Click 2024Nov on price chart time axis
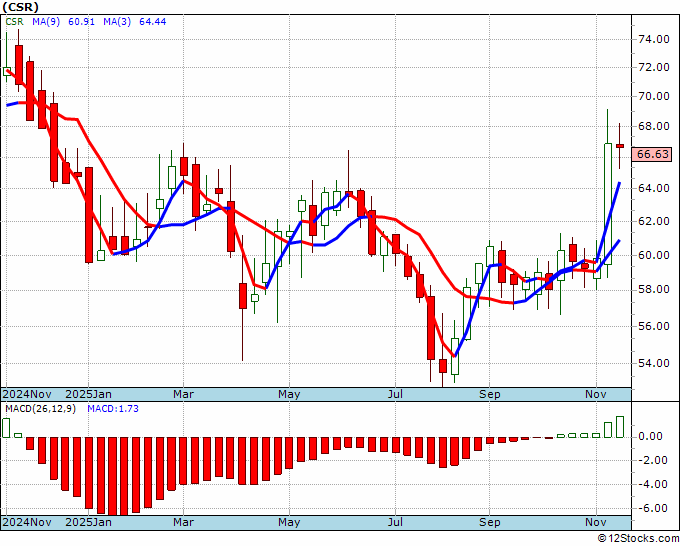 click(x=27, y=394)
